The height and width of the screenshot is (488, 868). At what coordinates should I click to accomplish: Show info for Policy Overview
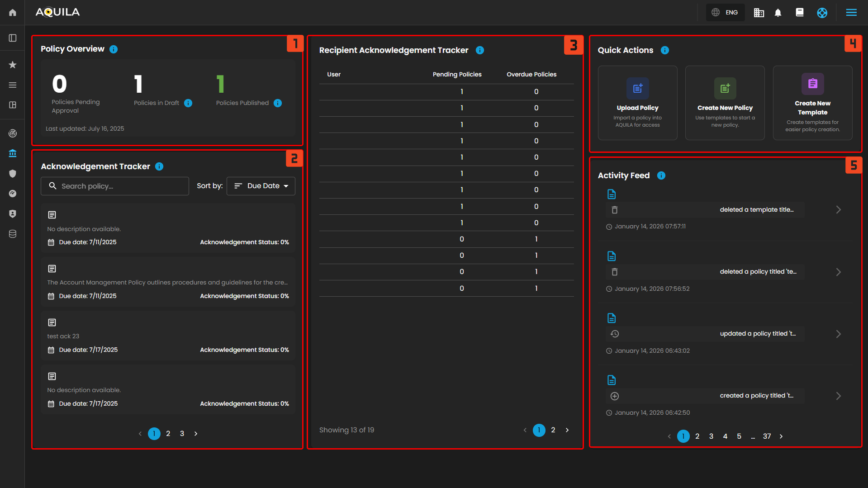tap(114, 49)
